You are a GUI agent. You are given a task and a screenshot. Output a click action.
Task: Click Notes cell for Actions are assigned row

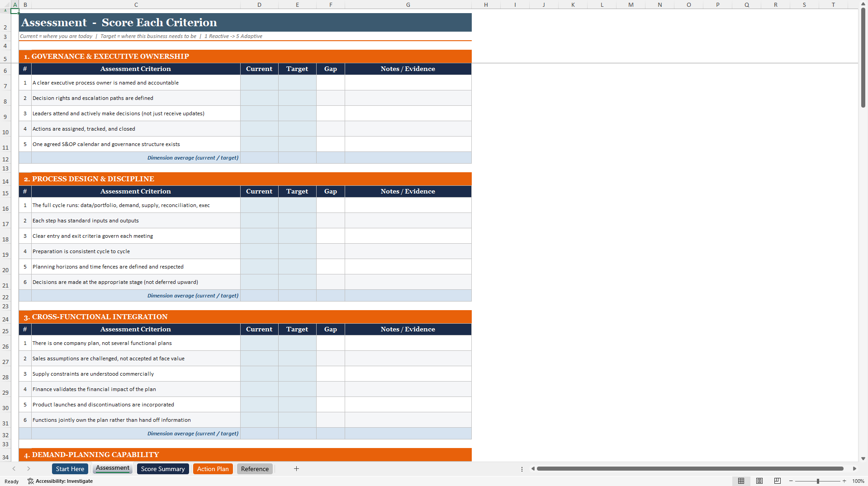click(408, 129)
